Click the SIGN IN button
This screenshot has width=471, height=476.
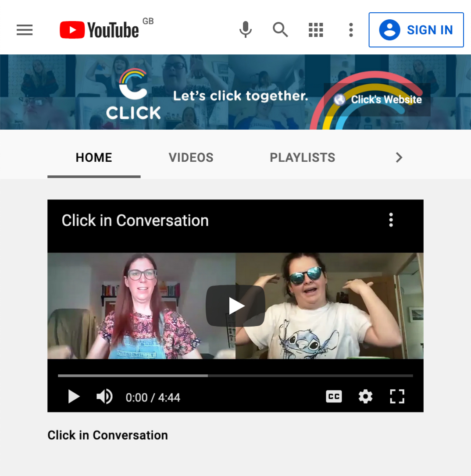(416, 30)
